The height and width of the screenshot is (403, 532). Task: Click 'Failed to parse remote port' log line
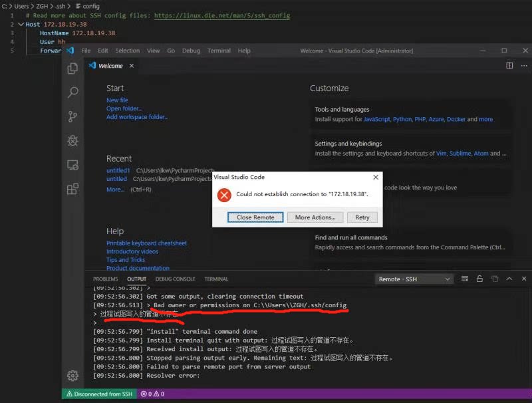(201, 366)
